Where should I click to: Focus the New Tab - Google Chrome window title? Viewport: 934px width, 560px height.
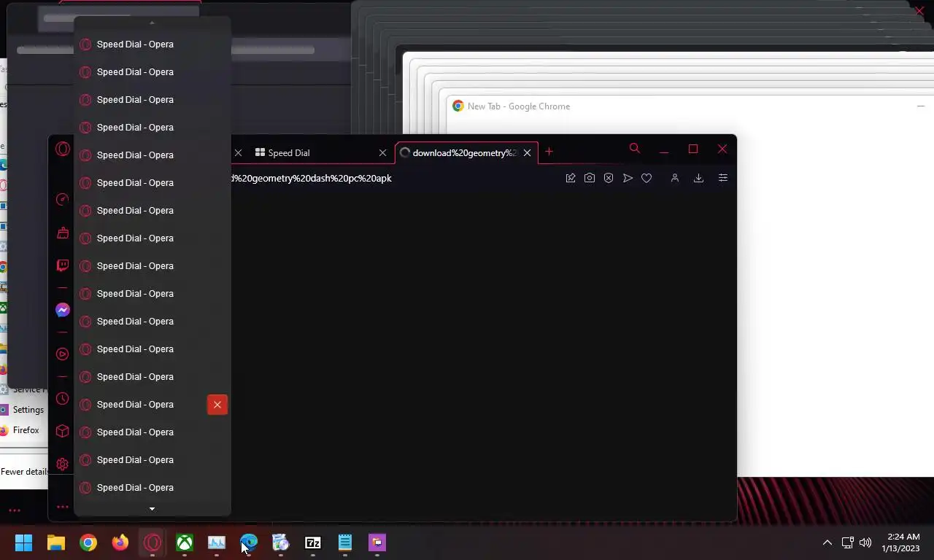tap(519, 106)
